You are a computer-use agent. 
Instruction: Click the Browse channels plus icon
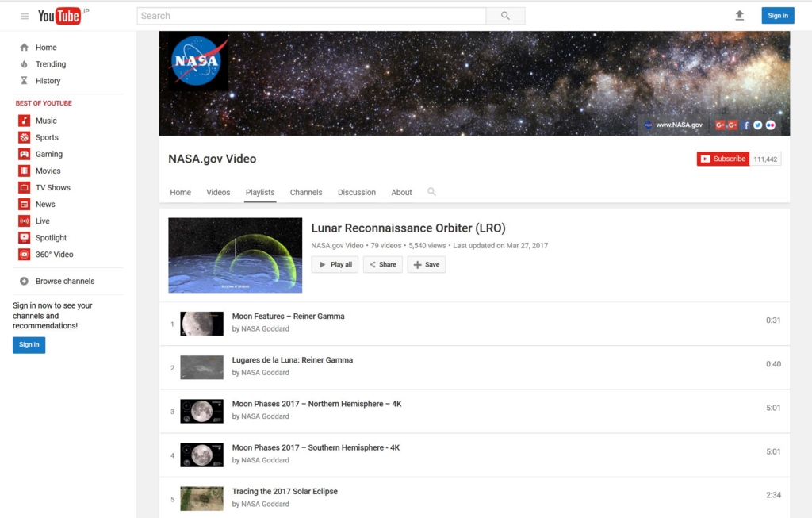point(24,282)
